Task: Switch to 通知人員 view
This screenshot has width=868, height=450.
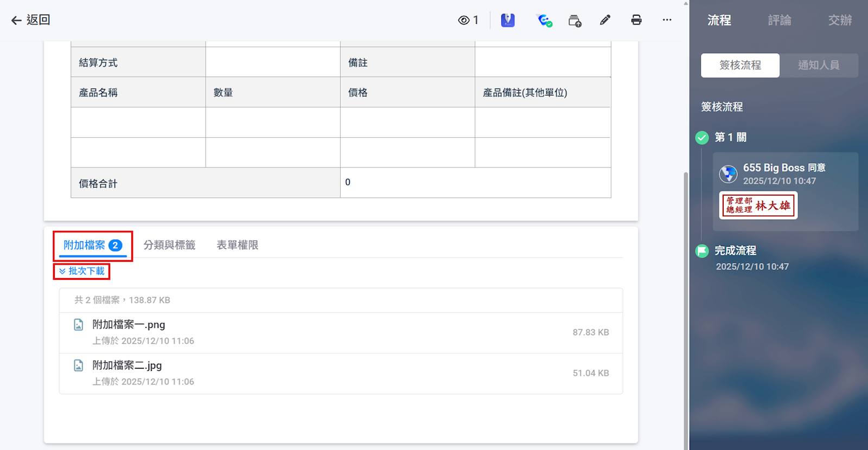Action: point(819,66)
